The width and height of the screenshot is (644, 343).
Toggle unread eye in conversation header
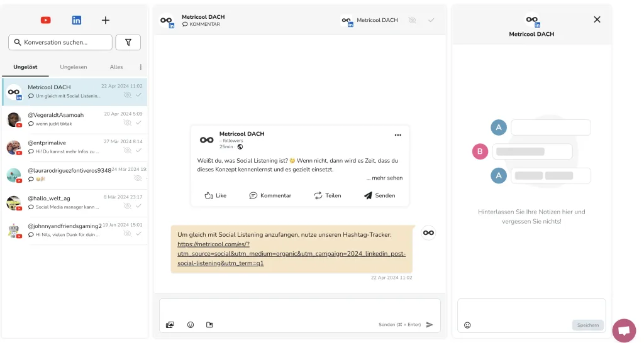(x=413, y=20)
